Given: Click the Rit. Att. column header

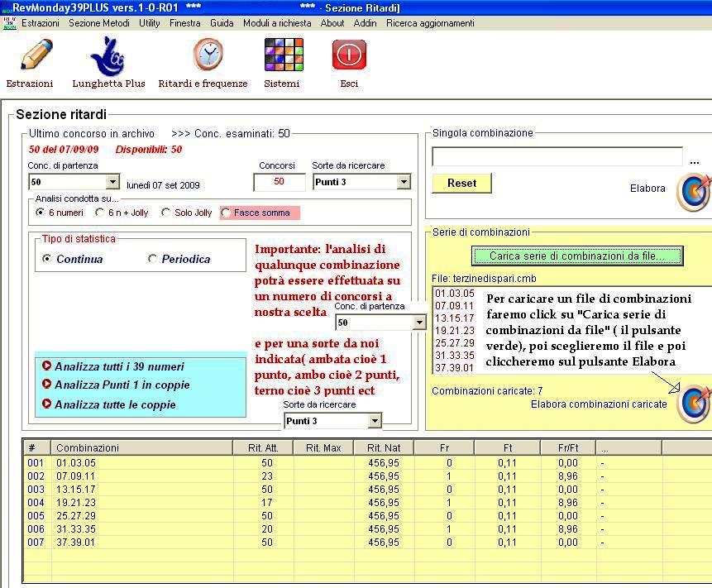Looking at the screenshot, I should point(263,448).
